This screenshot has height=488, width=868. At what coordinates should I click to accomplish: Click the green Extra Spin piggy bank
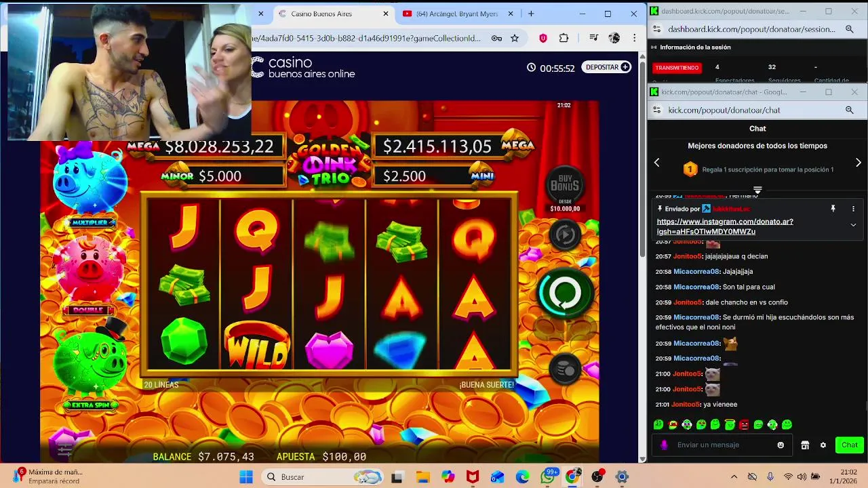[90, 359]
